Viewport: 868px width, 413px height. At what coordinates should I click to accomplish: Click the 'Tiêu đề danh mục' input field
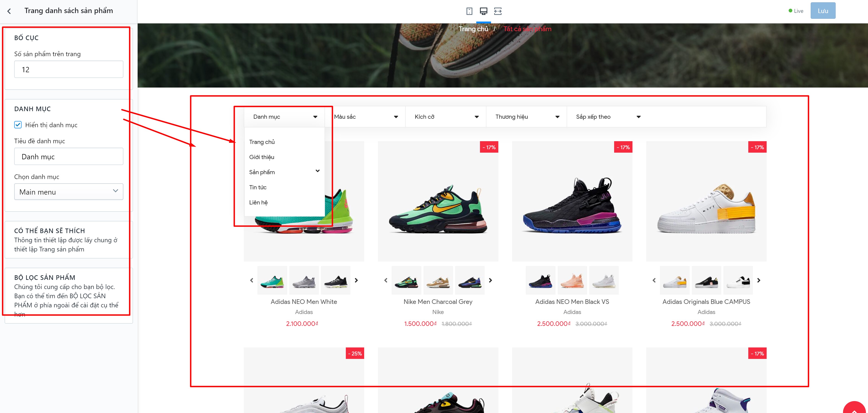tap(69, 157)
